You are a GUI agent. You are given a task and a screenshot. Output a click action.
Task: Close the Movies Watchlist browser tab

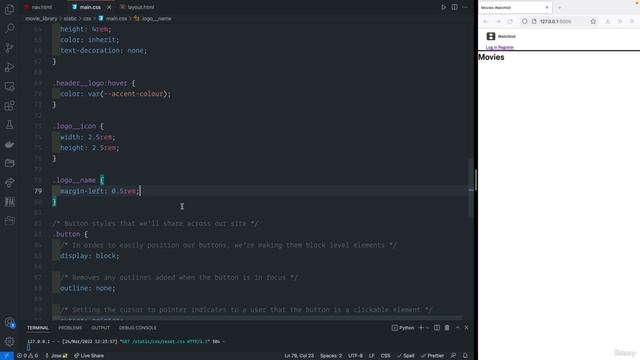coord(547,7)
